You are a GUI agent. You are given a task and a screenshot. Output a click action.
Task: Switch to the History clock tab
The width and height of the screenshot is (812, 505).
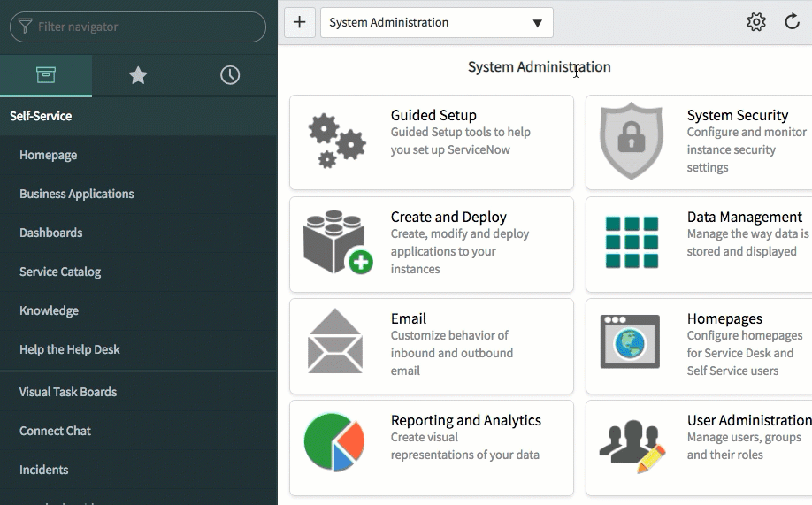point(230,75)
